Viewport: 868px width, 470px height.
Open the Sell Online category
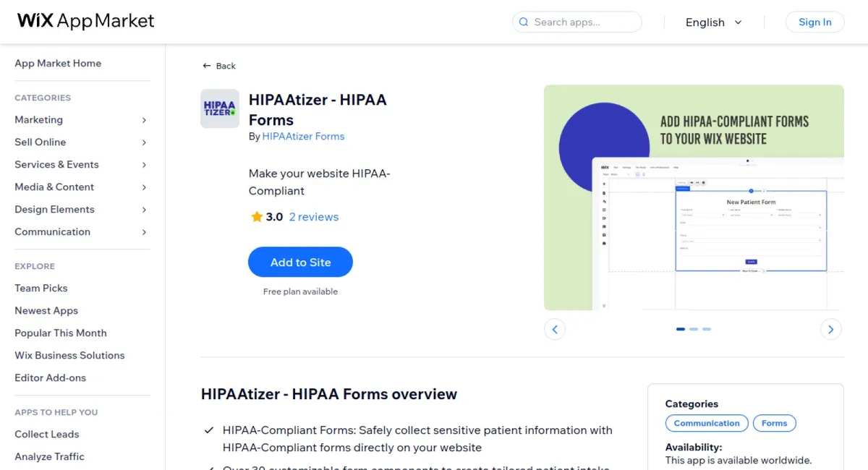pos(40,142)
